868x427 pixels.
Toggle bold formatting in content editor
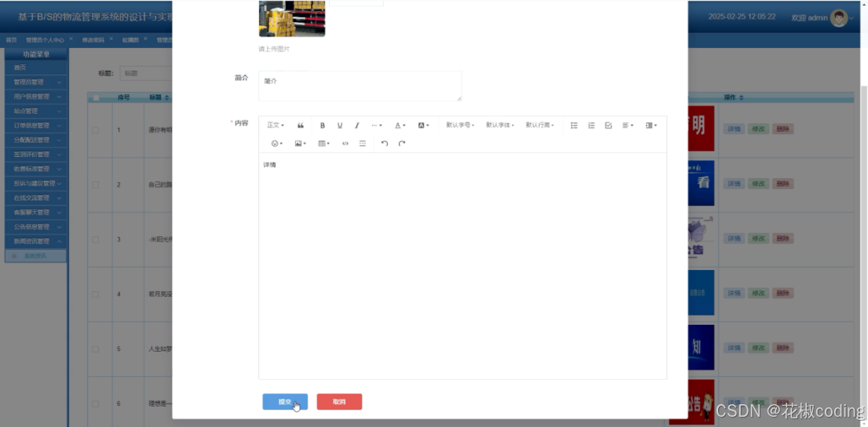pos(323,126)
